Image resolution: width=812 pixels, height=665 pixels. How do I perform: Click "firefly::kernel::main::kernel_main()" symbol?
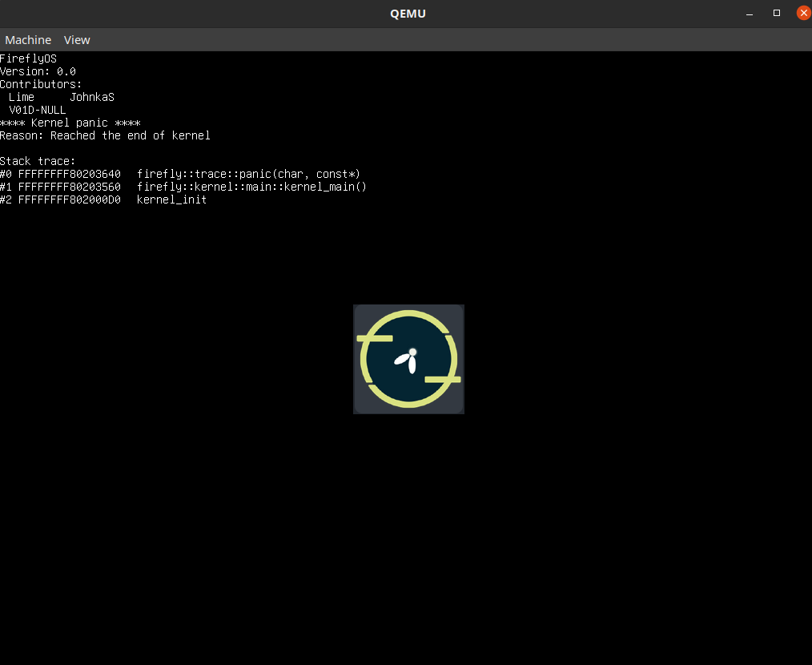pyautogui.click(x=251, y=187)
